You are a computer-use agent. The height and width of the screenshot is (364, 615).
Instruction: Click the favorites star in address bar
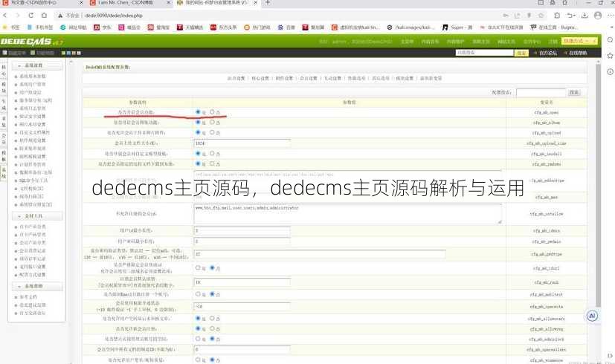point(541,16)
